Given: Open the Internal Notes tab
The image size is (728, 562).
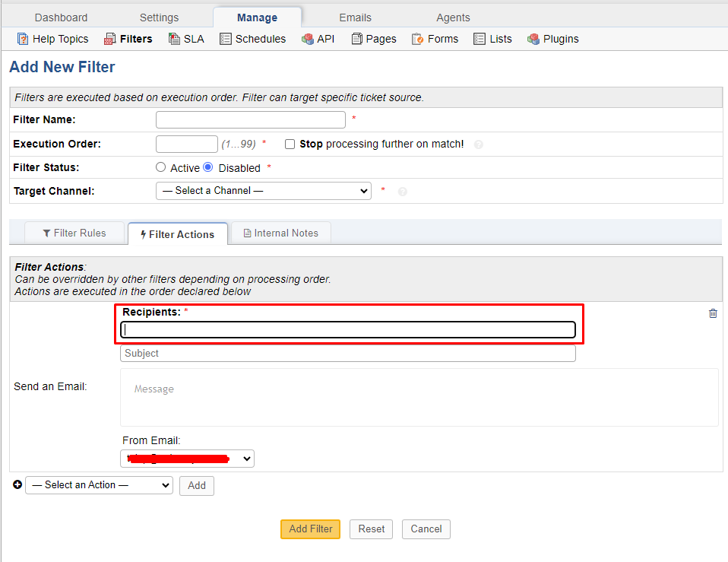Looking at the screenshot, I should 280,233.
